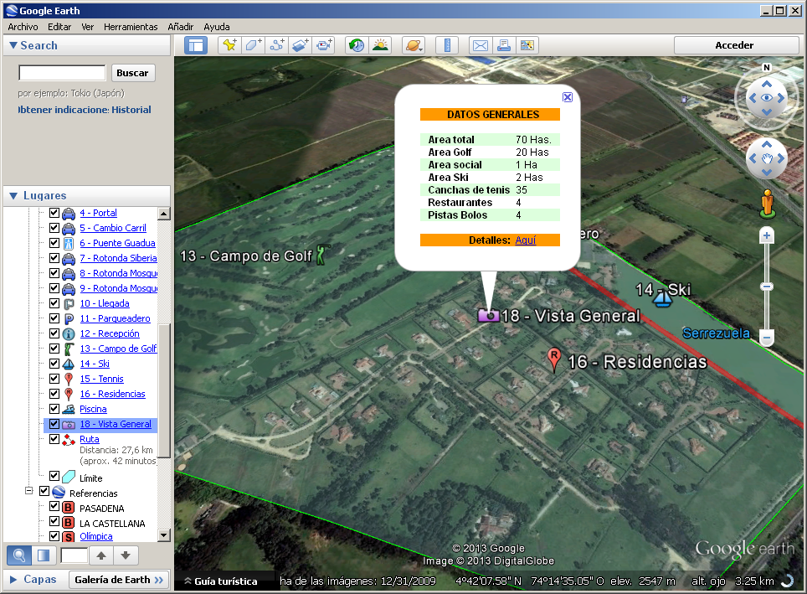Click zoom in plus button
Image resolution: width=807 pixels, height=594 pixels.
[767, 236]
